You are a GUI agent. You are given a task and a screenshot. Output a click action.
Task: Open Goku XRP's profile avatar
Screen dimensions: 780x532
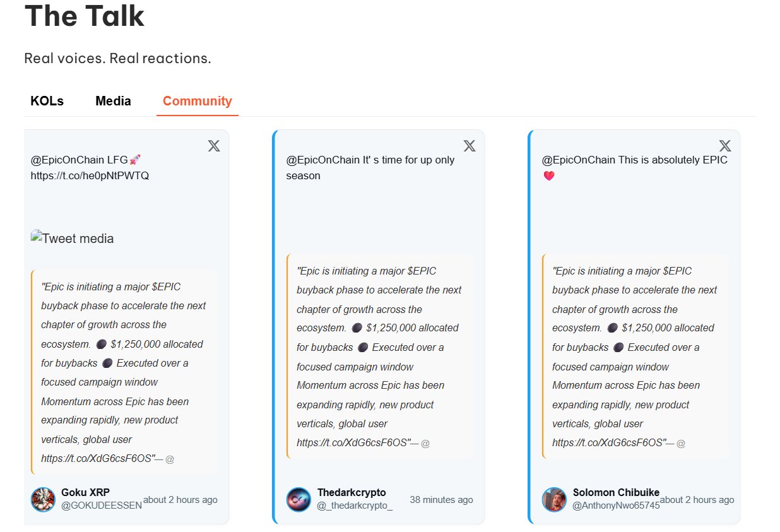click(43, 499)
